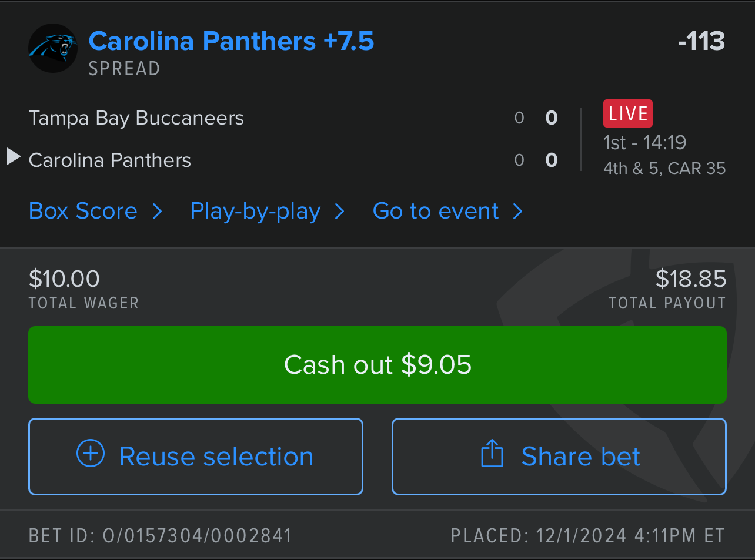Click the 1st - 14:19 game clock
The height and width of the screenshot is (560, 755).
click(x=644, y=143)
